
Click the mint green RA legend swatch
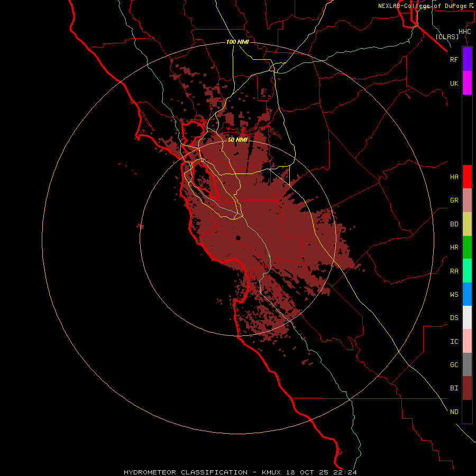click(x=467, y=271)
